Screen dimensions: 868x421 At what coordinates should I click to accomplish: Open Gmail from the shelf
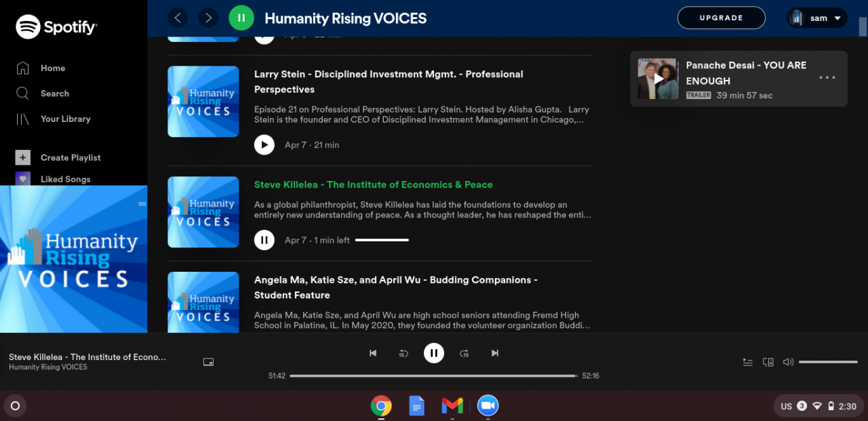tap(452, 406)
